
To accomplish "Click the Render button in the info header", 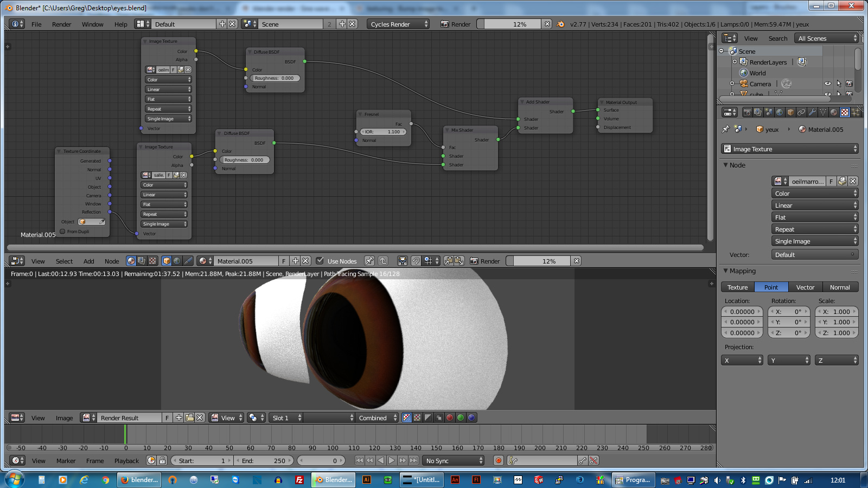I will (456, 24).
